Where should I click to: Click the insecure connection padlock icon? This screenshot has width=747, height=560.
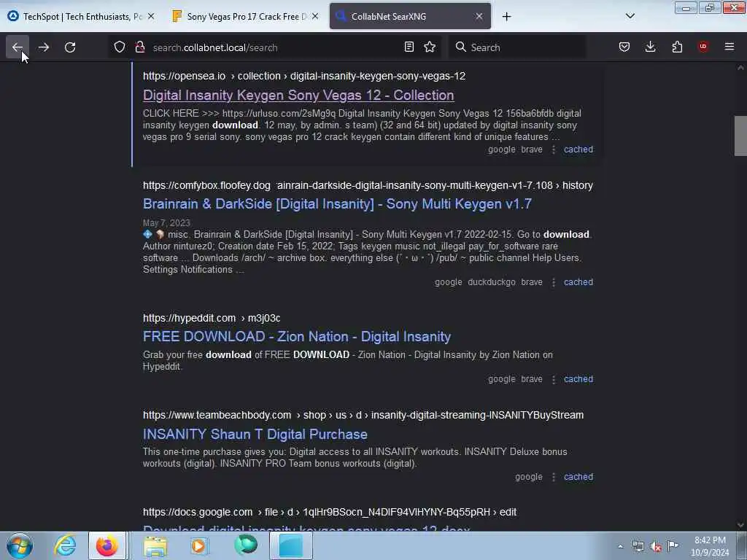(x=139, y=47)
